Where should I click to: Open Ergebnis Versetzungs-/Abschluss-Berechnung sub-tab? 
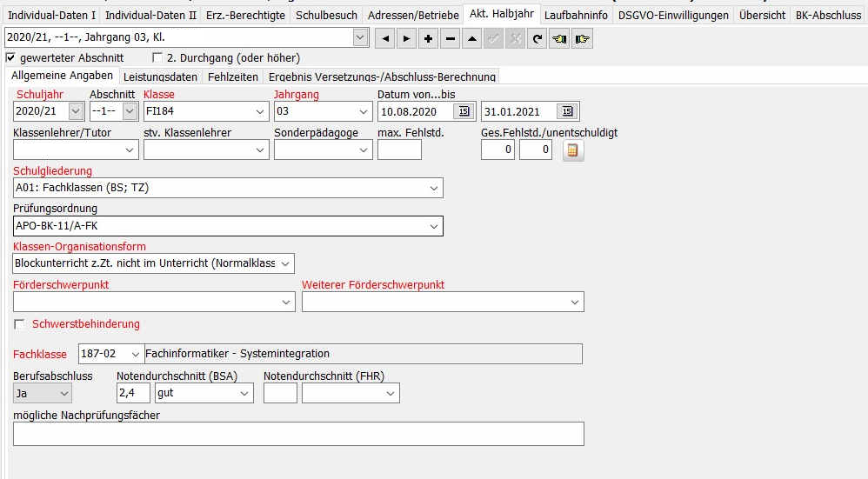pos(382,77)
